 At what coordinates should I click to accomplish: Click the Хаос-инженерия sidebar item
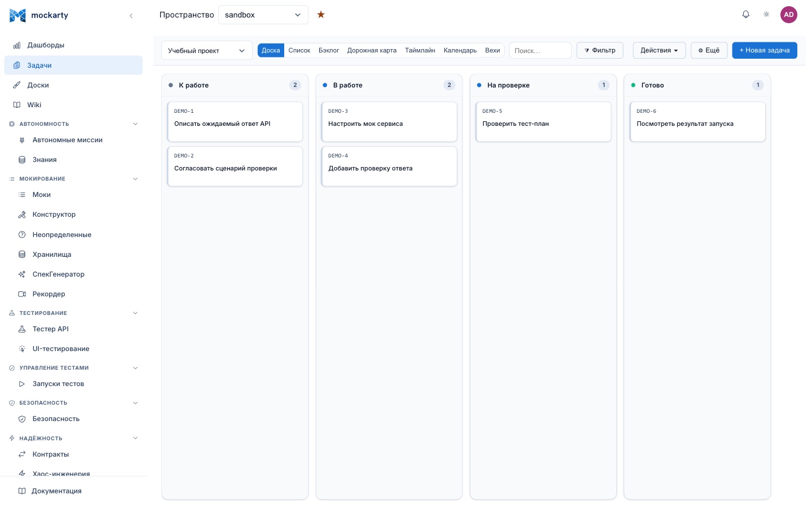tap(73, 474)
